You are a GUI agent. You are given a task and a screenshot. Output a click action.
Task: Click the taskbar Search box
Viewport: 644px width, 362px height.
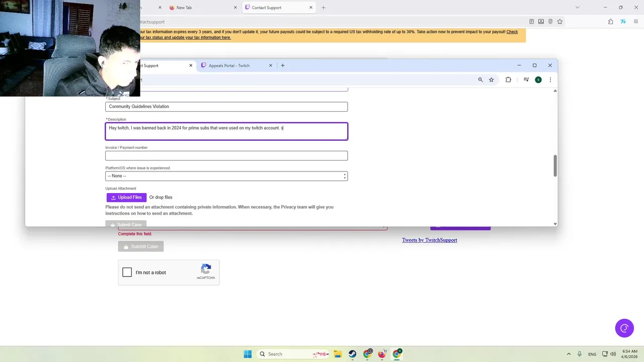pos(293,354)
